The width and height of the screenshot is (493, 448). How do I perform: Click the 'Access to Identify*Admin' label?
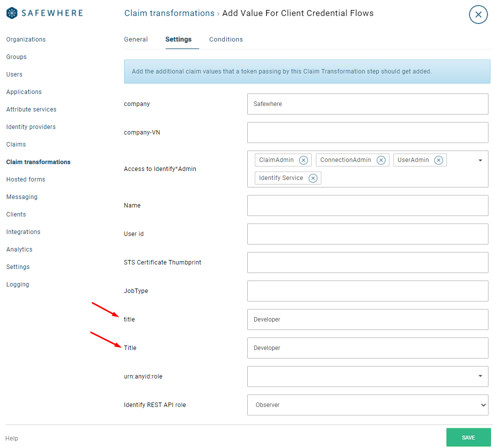tap(160, 169)
